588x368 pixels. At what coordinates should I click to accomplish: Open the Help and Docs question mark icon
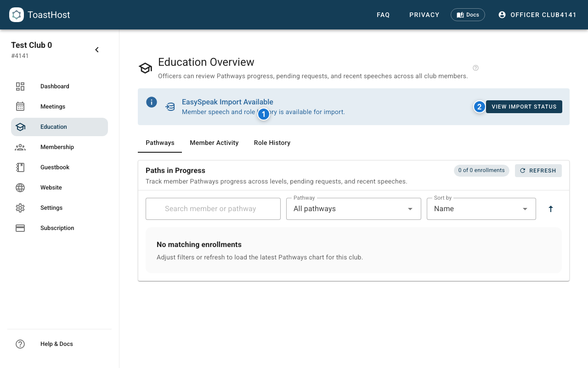(x=20, y=344)
